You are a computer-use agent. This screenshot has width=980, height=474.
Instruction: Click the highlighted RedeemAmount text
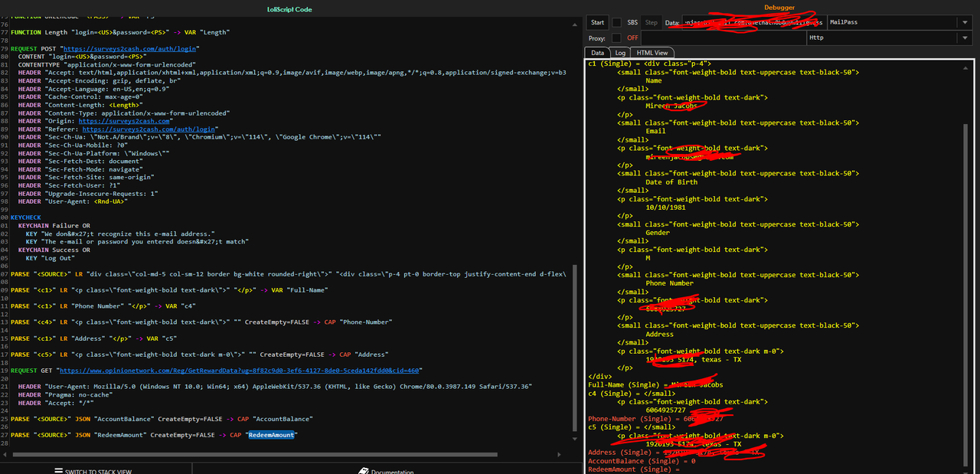click(271, 435)
